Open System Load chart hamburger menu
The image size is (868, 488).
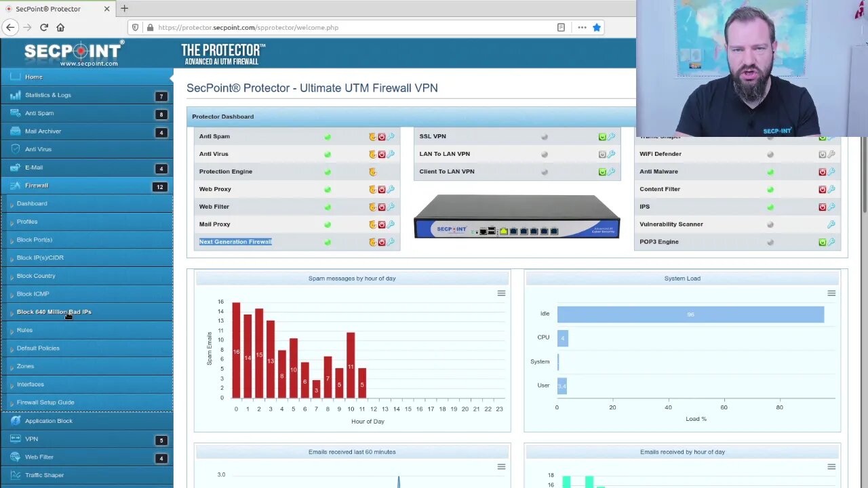(x=831, y=293)
